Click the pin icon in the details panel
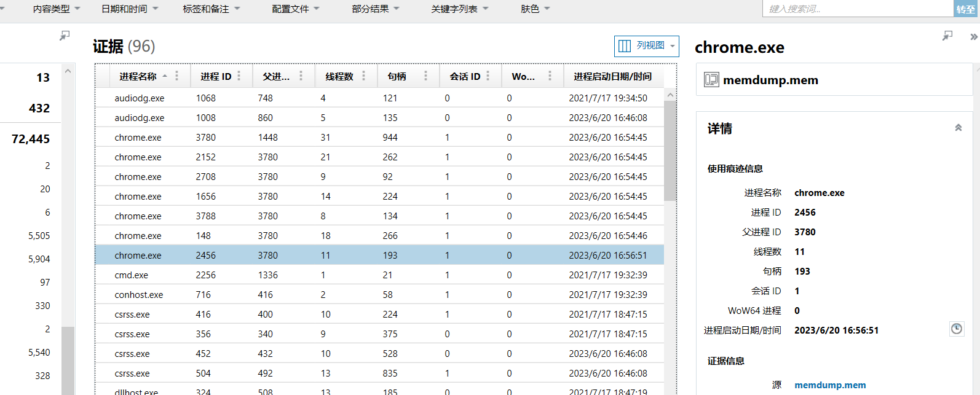 pyautogui.click(x=947, y=36)
